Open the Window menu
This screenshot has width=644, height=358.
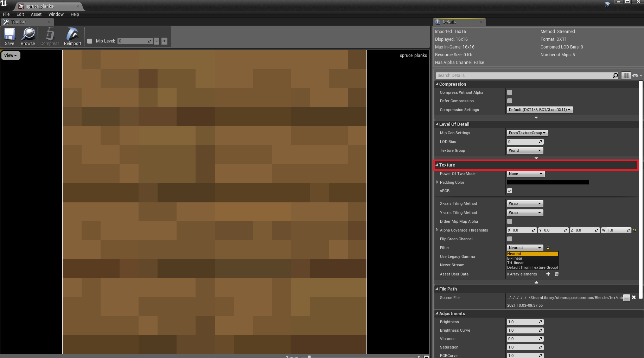tap(56, 14)
